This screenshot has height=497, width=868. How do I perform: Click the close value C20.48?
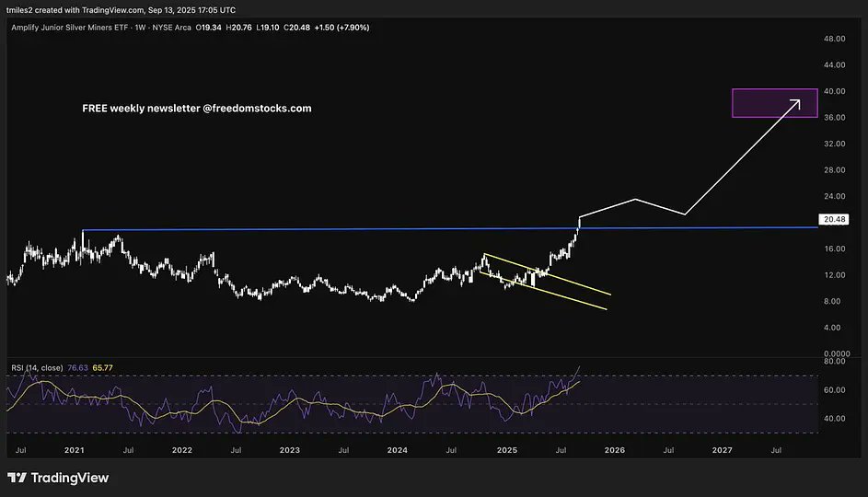coord(296,27)
